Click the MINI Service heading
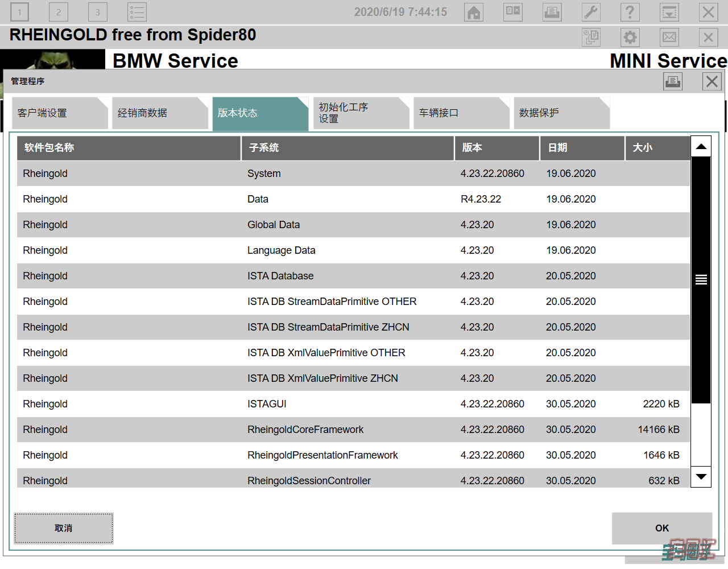Image resolution: width=728 pixels, height=569 pixels. (668, 61)
